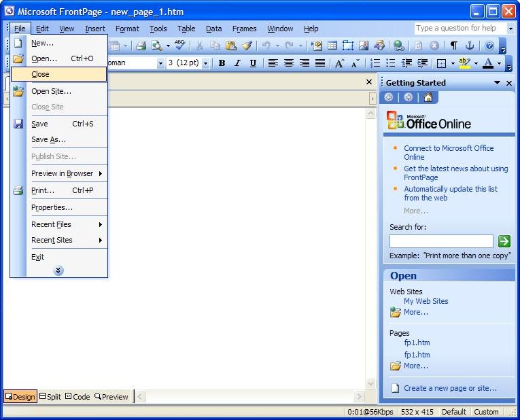Open the Insert menu
This screenshot has width=520, height=420.
point(95,29)
